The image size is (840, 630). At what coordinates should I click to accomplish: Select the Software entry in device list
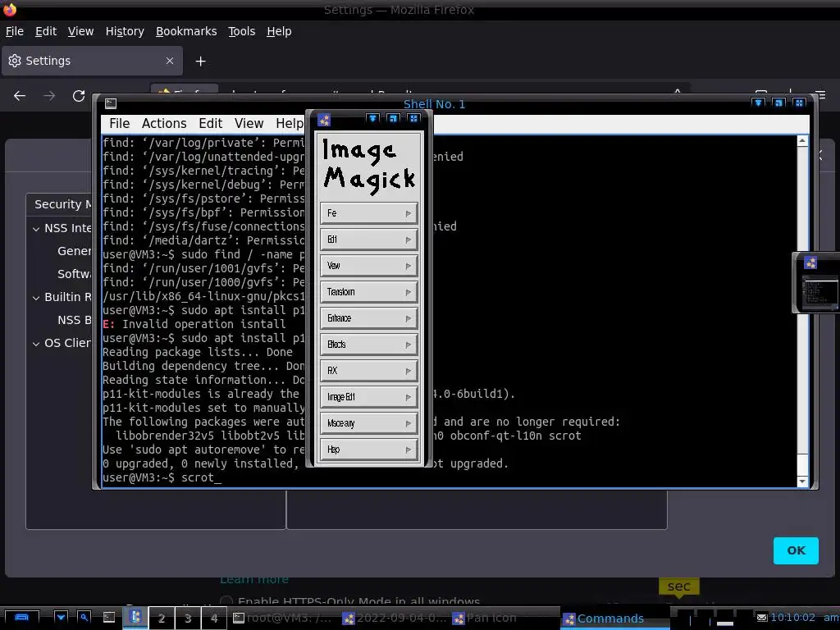tap(75, 274)
